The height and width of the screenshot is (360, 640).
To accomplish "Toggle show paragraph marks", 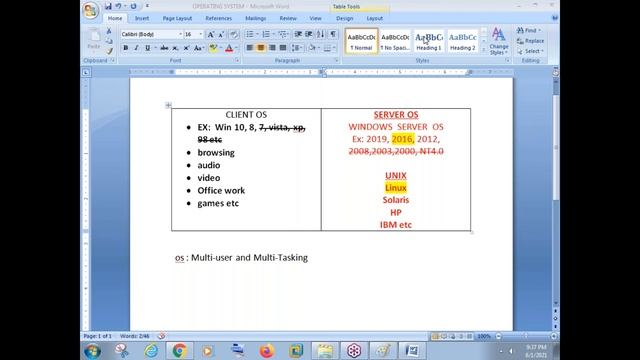I will [333, 34].
